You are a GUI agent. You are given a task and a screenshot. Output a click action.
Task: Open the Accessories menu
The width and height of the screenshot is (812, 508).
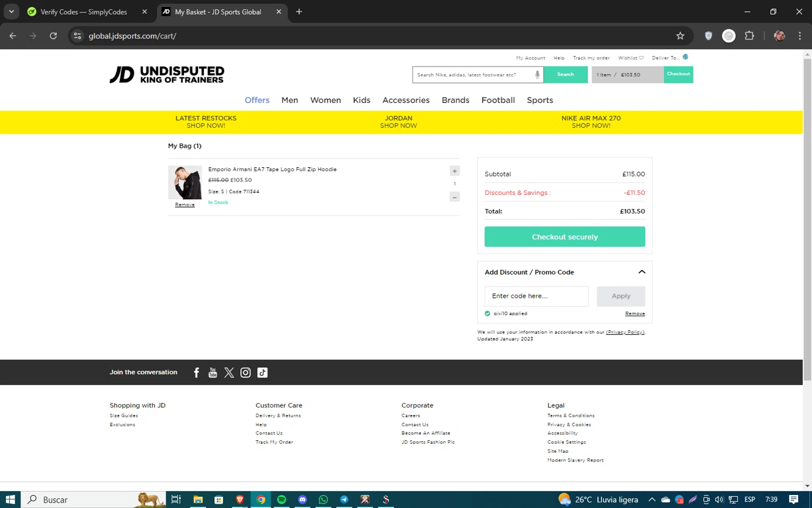coord(406,100)
